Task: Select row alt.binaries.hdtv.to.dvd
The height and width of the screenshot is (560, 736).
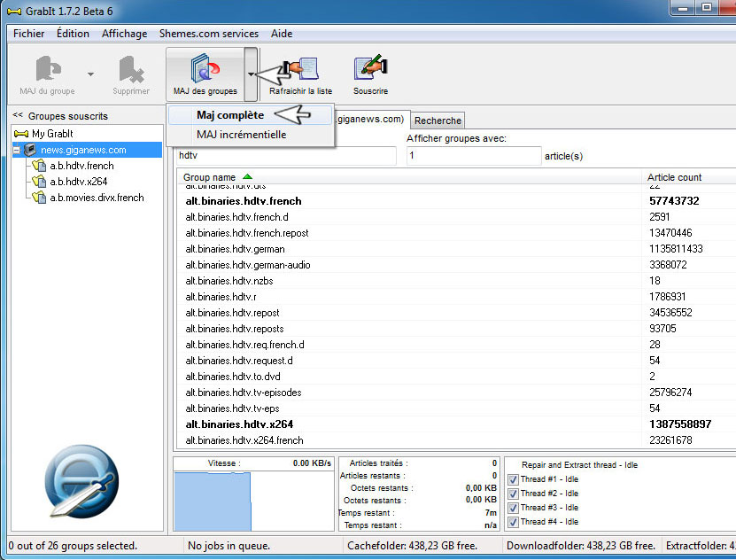Action: click(456, 377)
